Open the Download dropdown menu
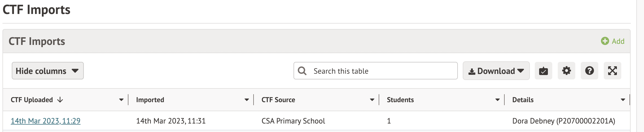 pos(496,71)
